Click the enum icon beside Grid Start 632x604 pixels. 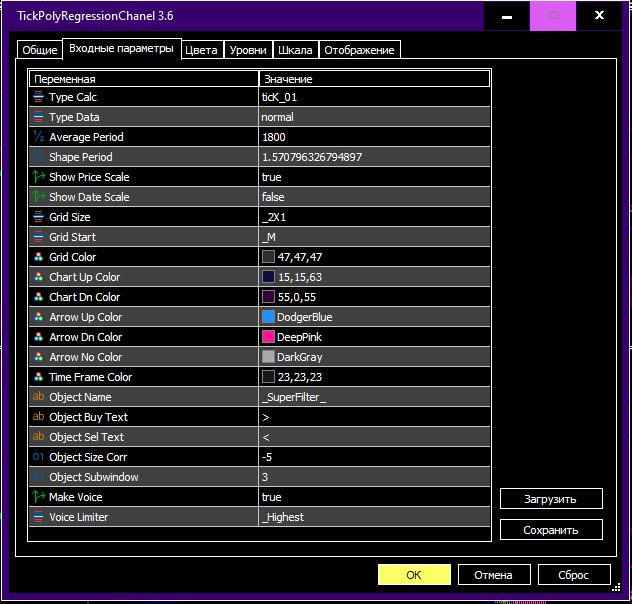pos(38,237)
